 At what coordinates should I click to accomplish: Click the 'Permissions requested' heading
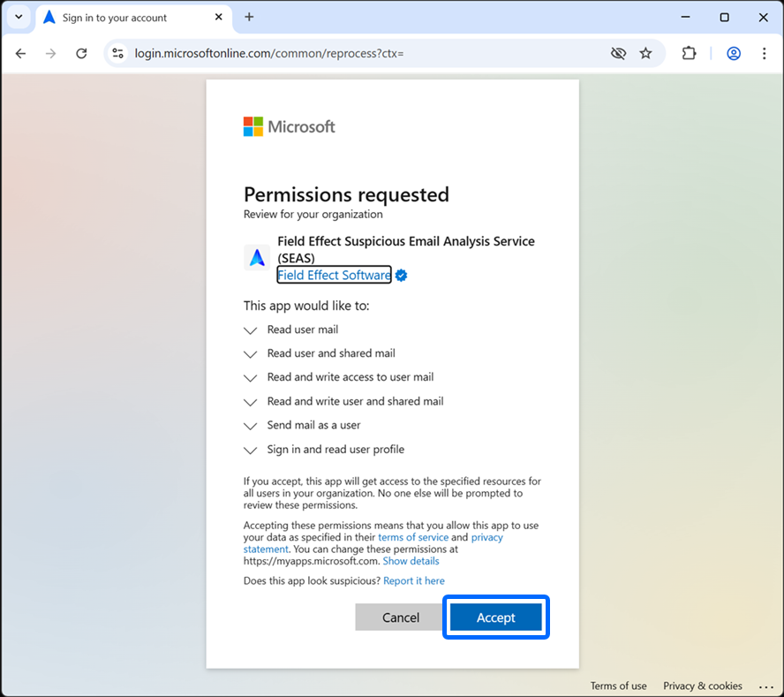pos(346,194)
